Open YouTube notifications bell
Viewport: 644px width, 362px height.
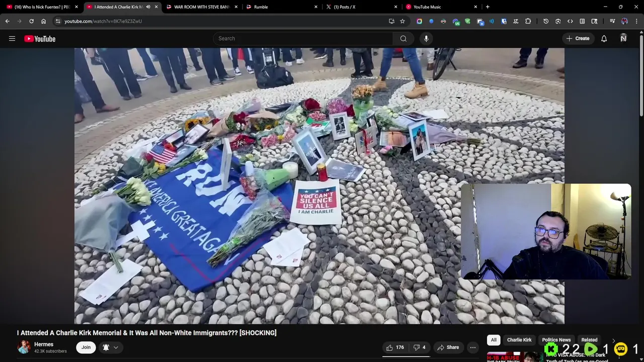[x=604, y=39]
